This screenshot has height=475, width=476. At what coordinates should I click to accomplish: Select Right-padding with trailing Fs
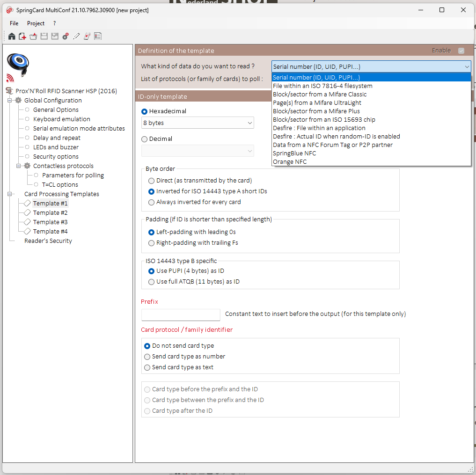point(152,243)
